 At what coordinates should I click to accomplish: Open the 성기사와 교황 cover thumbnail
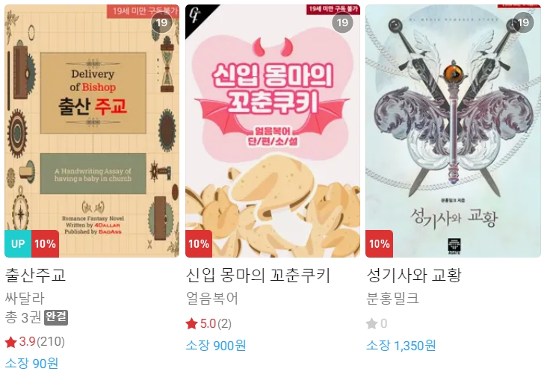[x=453, y=131]
